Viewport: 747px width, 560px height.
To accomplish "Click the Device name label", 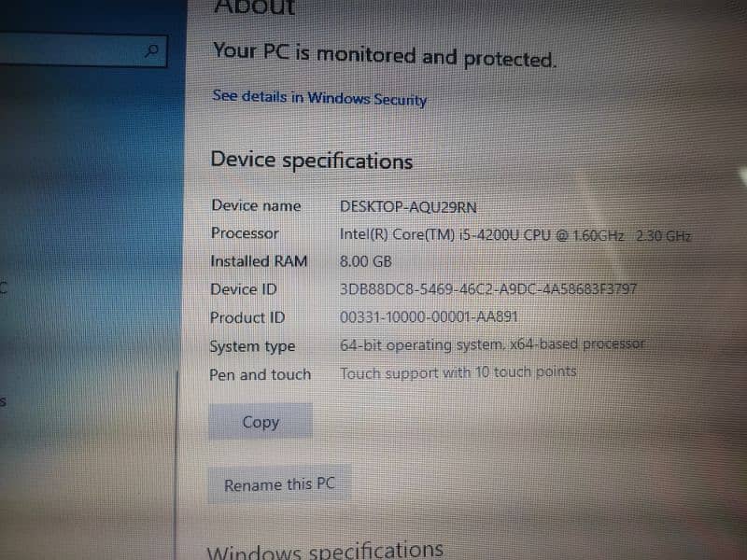I will pos(256,205).
